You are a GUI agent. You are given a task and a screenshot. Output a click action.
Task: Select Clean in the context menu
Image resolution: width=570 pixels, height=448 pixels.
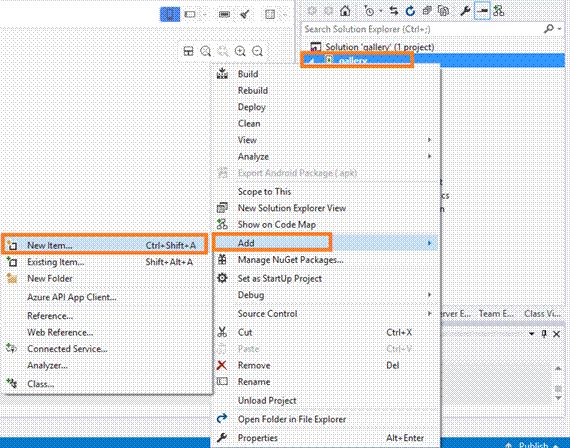(325, 123)
